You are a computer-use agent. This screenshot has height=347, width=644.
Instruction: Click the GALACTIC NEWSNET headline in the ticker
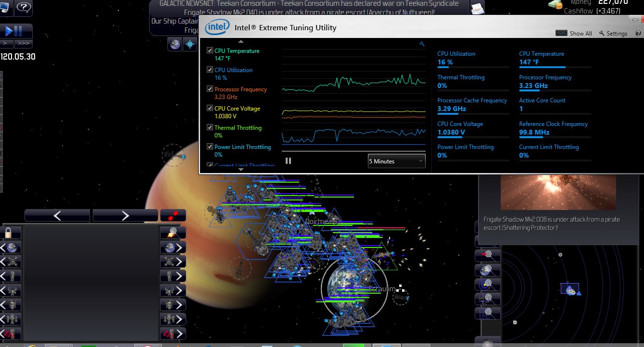(309, 3)
